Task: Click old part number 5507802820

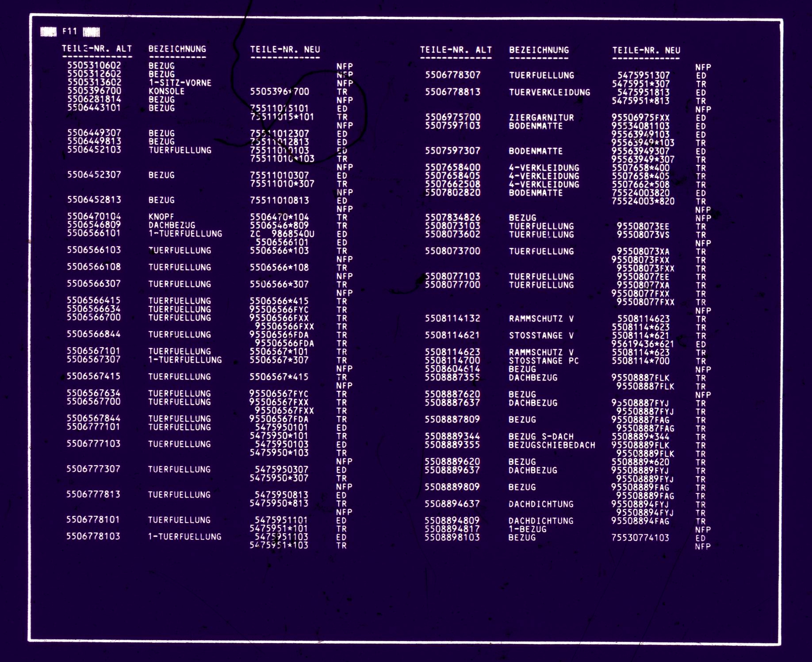Action: point(453,193)
